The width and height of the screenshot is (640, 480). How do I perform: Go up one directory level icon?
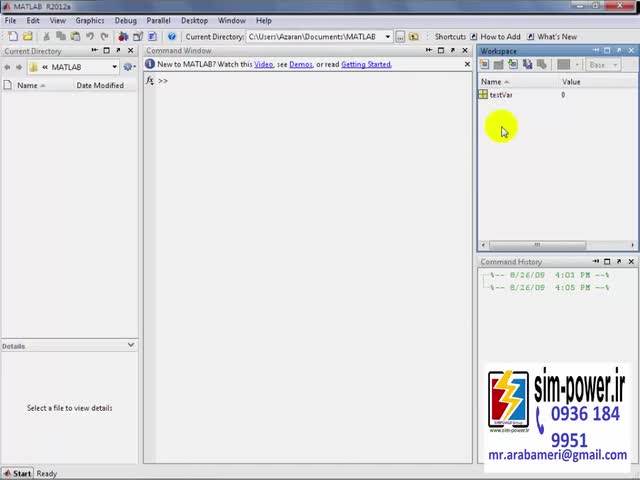click(x=413, y=37)
